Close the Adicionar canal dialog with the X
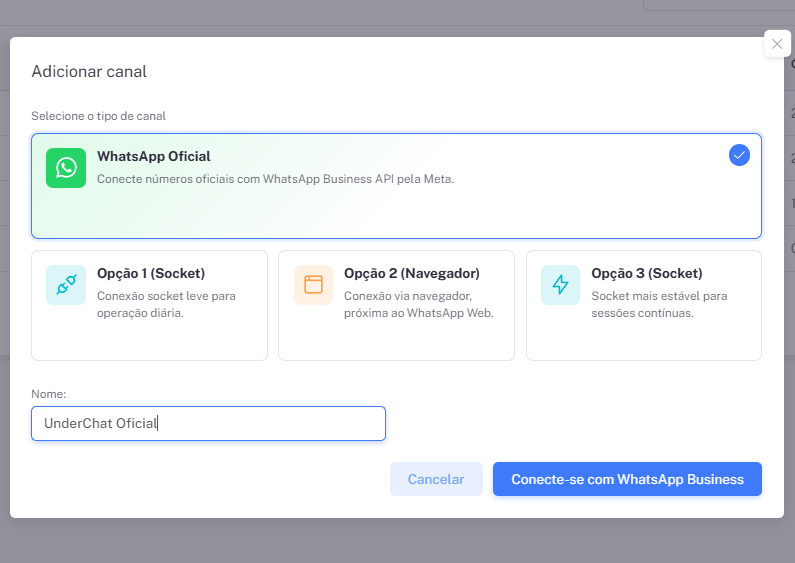The height and width of the screenshot is (563, 795). click(x=777, y=44)
